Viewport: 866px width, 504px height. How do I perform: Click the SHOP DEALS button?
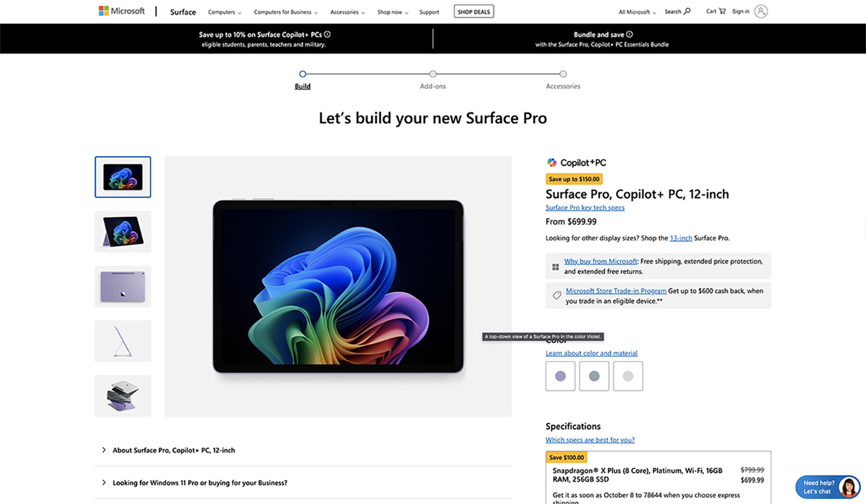coord(474,12)
